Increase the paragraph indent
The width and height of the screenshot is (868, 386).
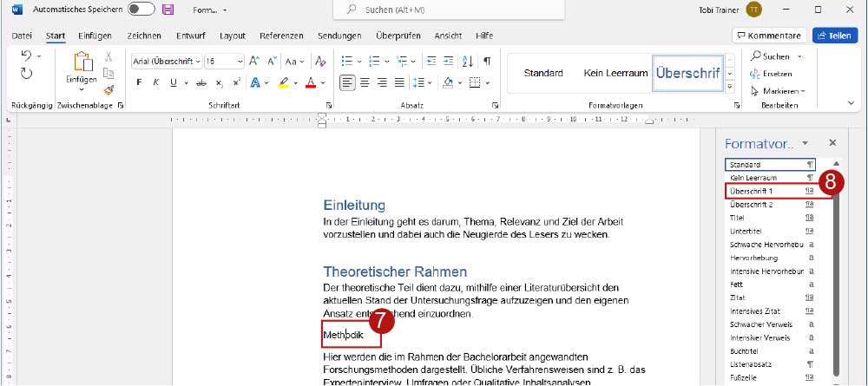point(449,62)
